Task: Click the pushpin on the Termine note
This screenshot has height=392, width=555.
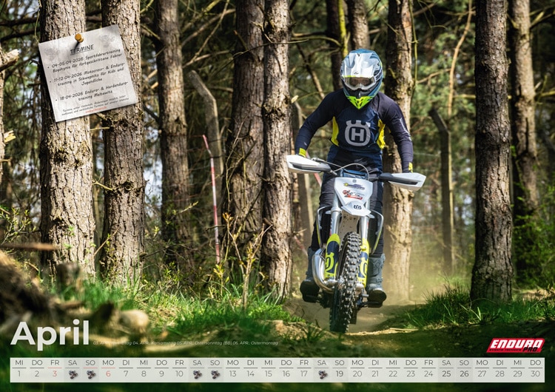Action: [79, 37]
